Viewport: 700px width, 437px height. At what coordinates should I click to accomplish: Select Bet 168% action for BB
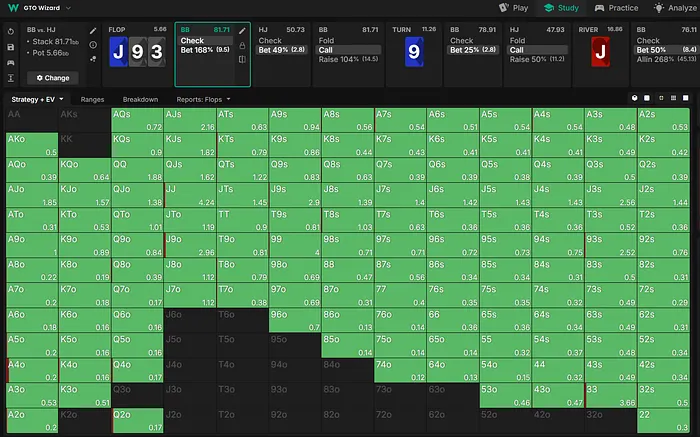(x=206, y=49)
